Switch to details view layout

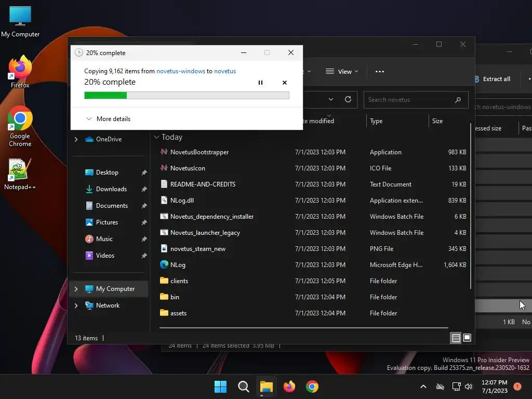456,338
